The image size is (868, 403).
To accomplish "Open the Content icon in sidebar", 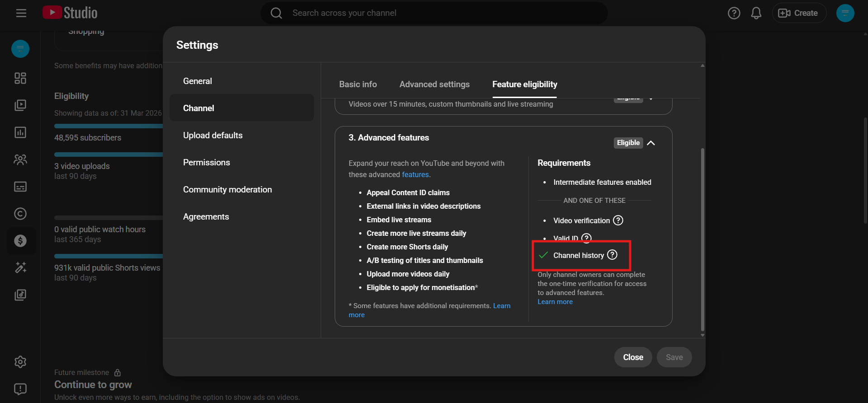I will [20, 105].
